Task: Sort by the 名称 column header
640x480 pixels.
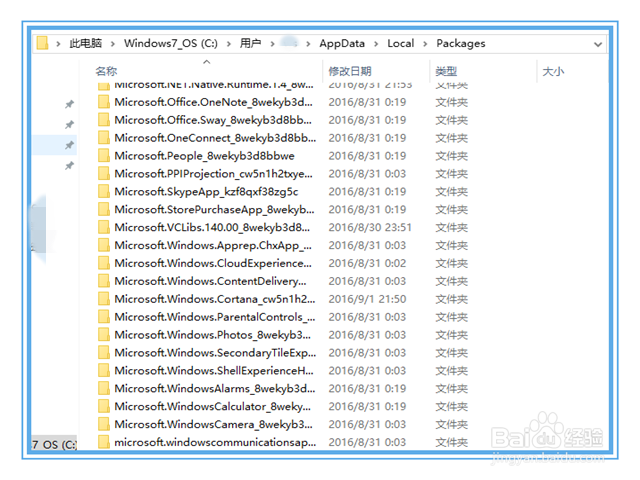Action: 106,71
